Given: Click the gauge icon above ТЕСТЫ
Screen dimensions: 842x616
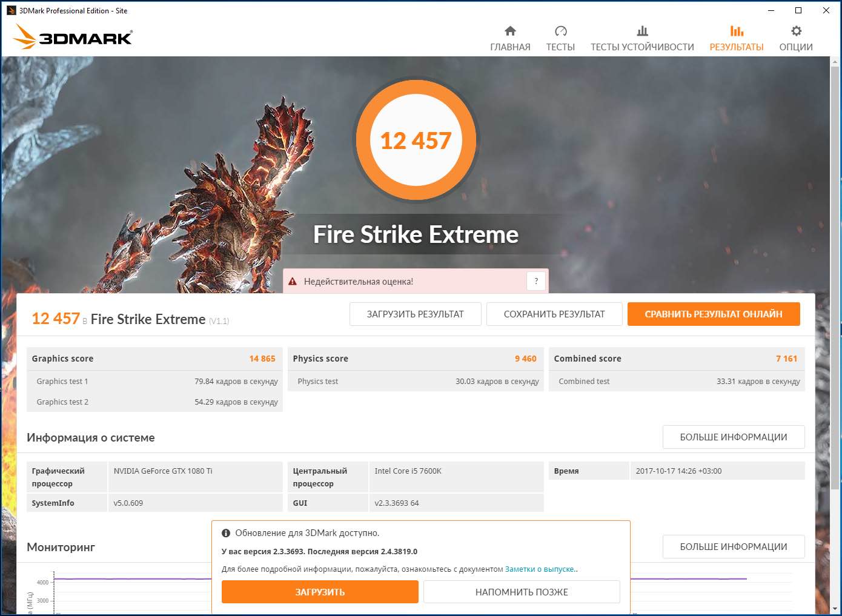Looking at the screenshot, I should [x=560, y=31].
